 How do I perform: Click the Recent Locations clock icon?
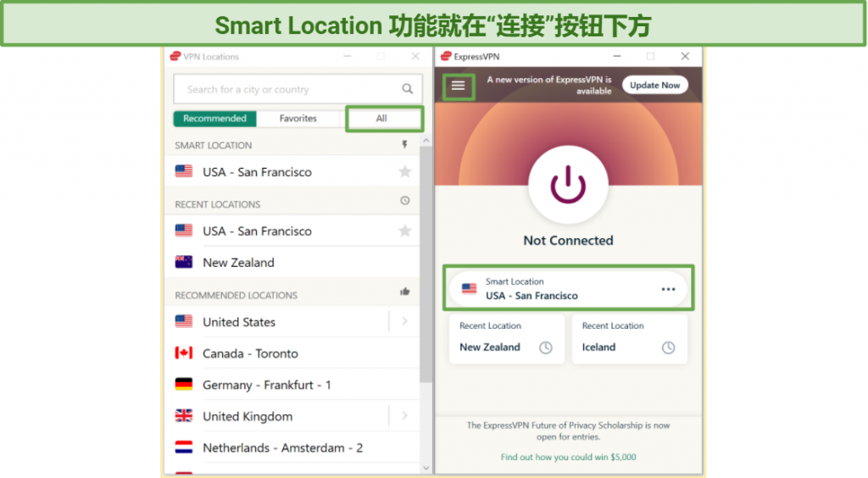(x=404, y=201)
